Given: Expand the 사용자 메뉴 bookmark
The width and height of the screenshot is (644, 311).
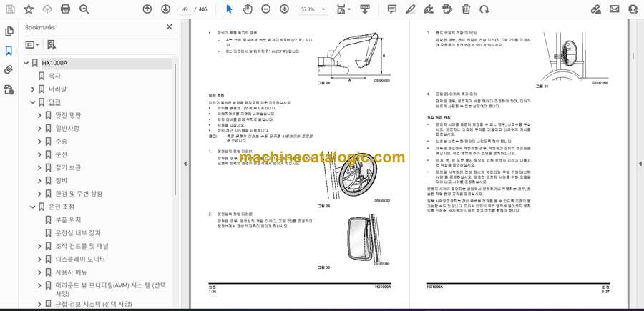Looking at the screenshot, I should point(39,273).
